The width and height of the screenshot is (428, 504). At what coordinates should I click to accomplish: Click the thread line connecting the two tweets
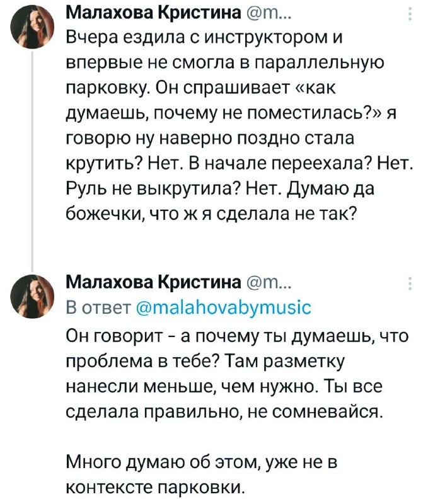point(32,157)
